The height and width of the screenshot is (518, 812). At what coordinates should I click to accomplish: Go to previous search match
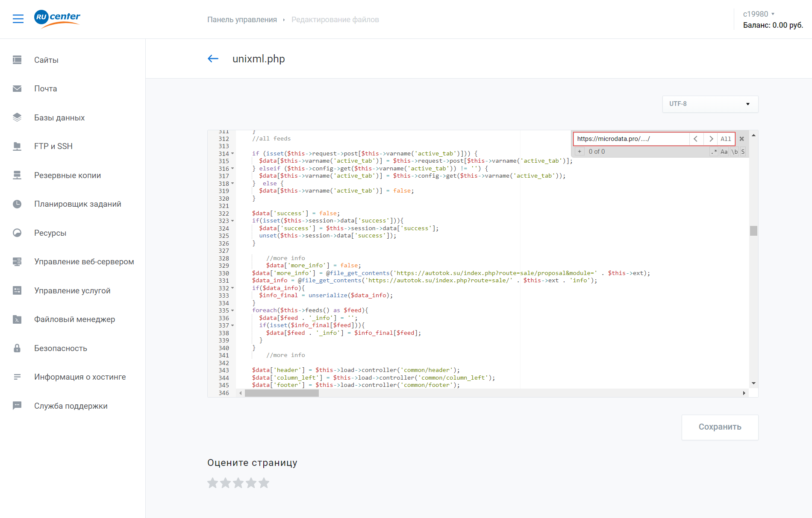click(x=696, y=139)
